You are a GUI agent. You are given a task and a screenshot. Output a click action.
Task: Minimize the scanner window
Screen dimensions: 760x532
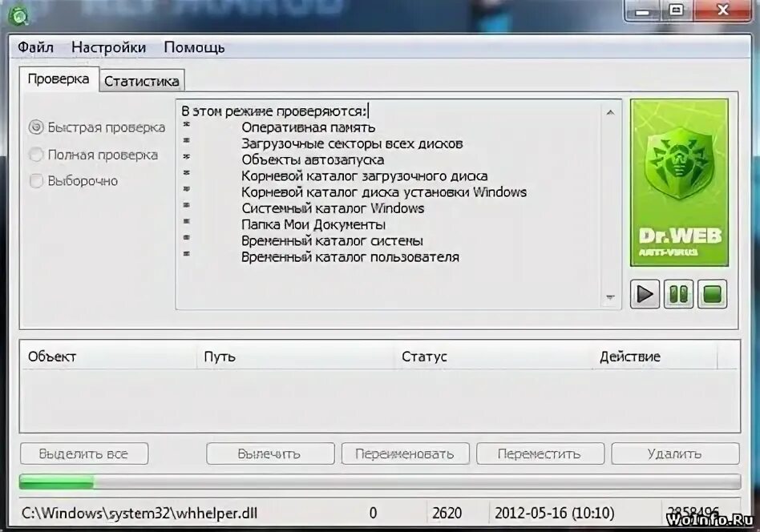click(643, 10)
